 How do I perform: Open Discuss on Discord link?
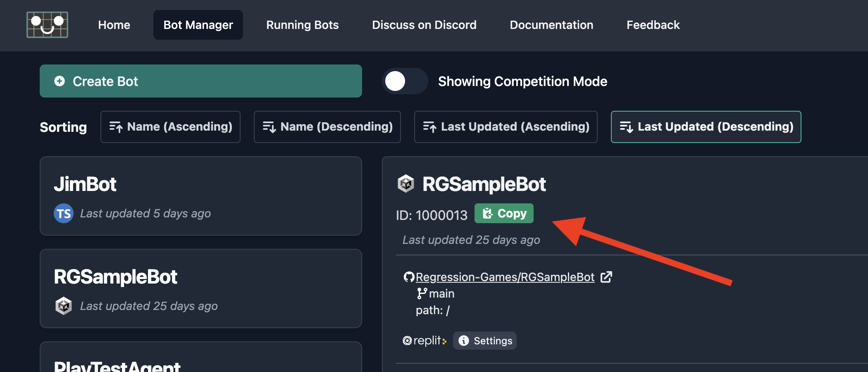click(424, 25)
